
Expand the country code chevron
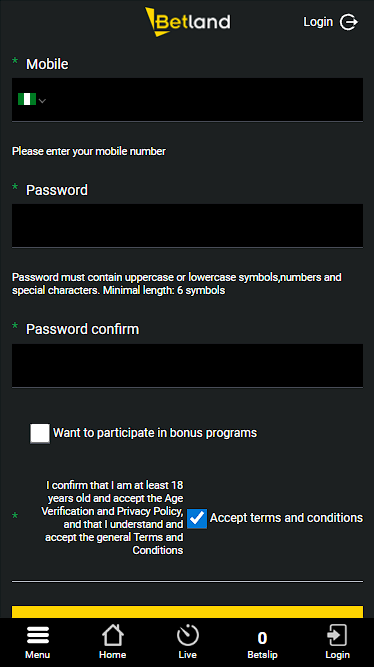[x=42, y=101]
